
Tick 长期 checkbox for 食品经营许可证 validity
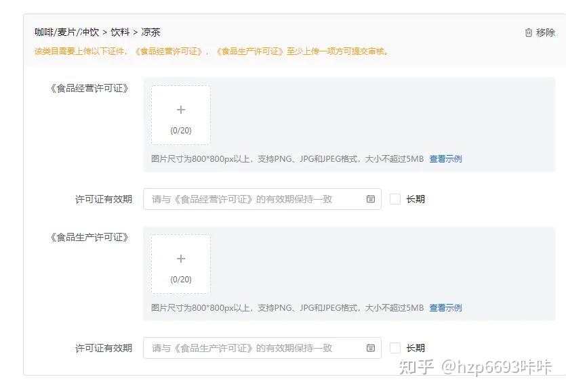pos(396,199)
